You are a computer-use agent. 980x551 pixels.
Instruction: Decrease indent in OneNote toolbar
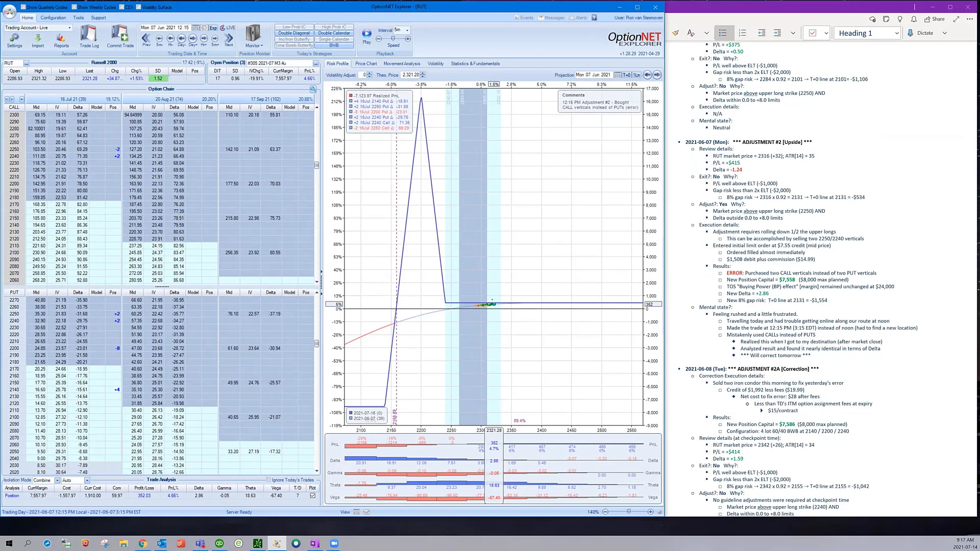(x=762, y=33)
